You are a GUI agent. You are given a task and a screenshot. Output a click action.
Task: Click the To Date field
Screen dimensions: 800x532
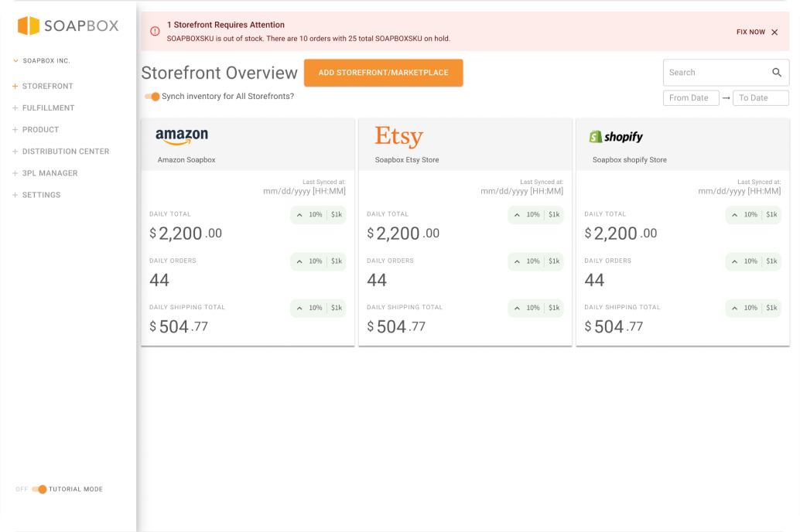pyautogui.click(x=761, y=98)
